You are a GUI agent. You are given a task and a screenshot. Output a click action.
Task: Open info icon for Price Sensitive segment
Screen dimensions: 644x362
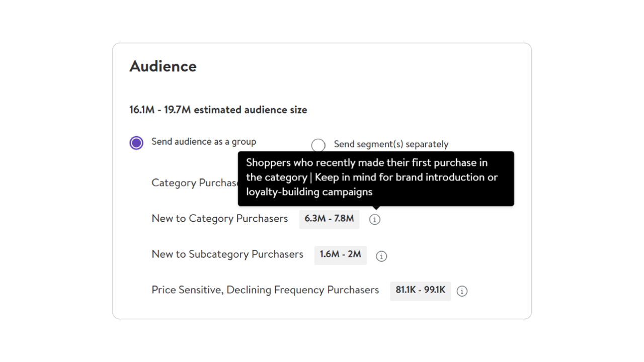[462, 291]
